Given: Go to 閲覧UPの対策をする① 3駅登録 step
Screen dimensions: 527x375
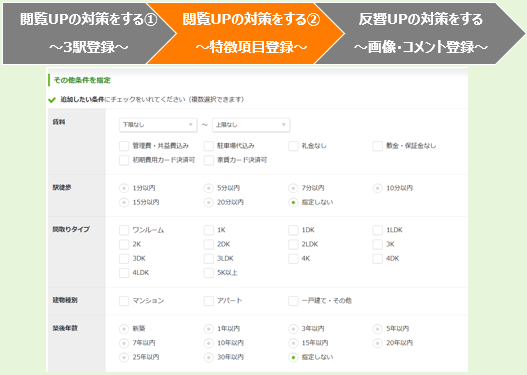Looking at the screenshot, I should tap(88, 33).
